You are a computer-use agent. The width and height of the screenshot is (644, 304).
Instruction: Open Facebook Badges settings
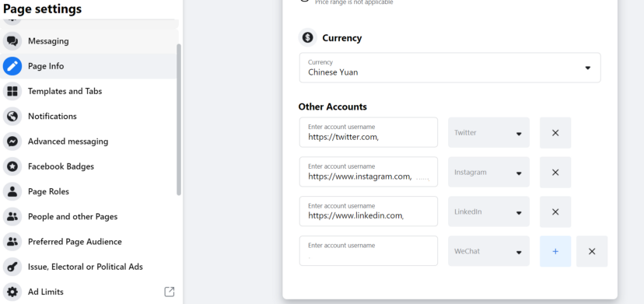click(89, 166)
